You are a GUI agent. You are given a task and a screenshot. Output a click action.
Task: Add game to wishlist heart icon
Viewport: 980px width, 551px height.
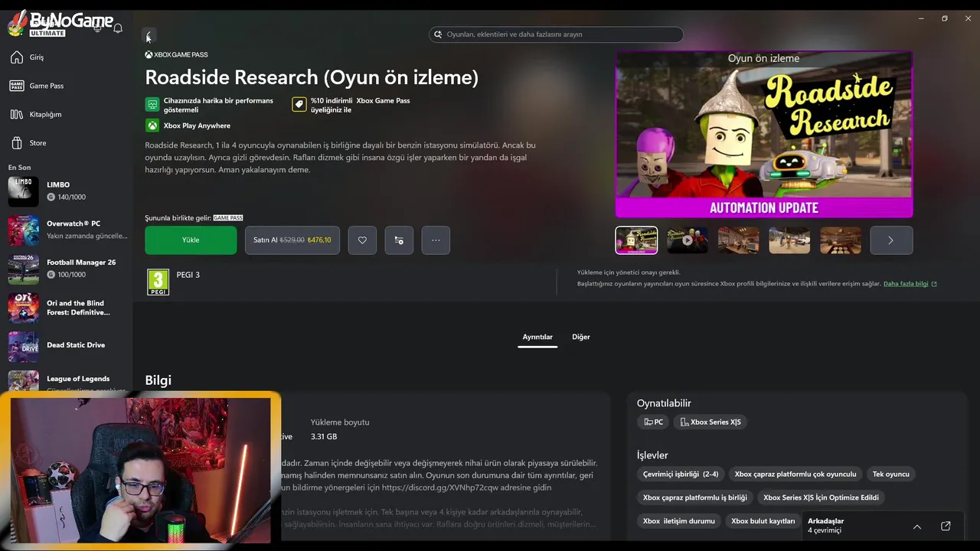(362, 240)
